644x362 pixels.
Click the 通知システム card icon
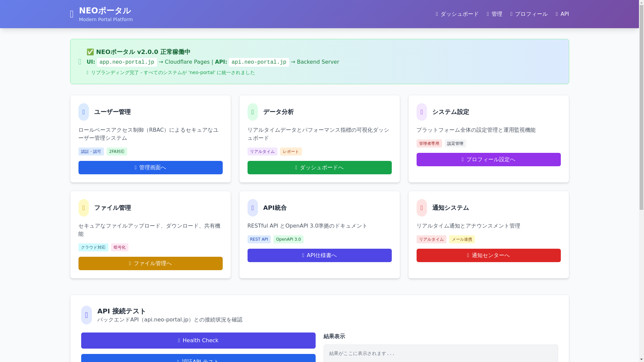(422, 208)
